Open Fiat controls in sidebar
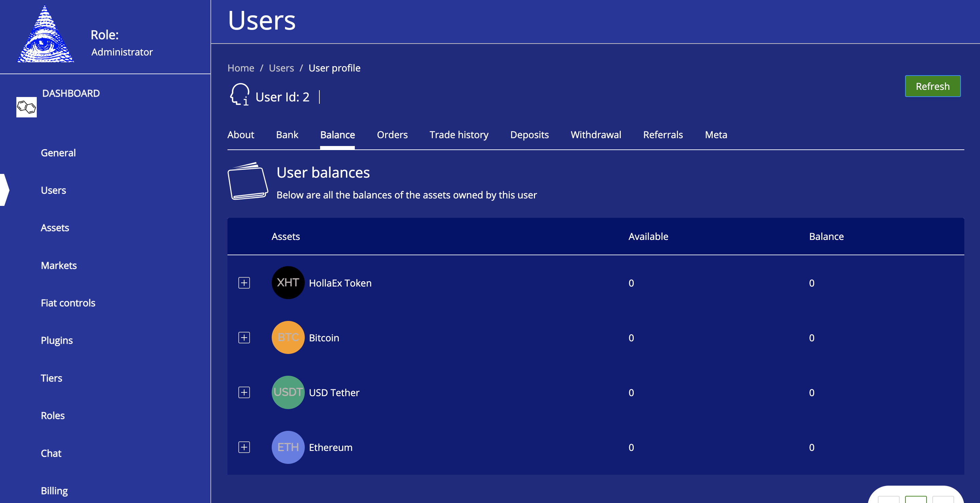This screenshot has width=980, height=503. click(68, 303)
